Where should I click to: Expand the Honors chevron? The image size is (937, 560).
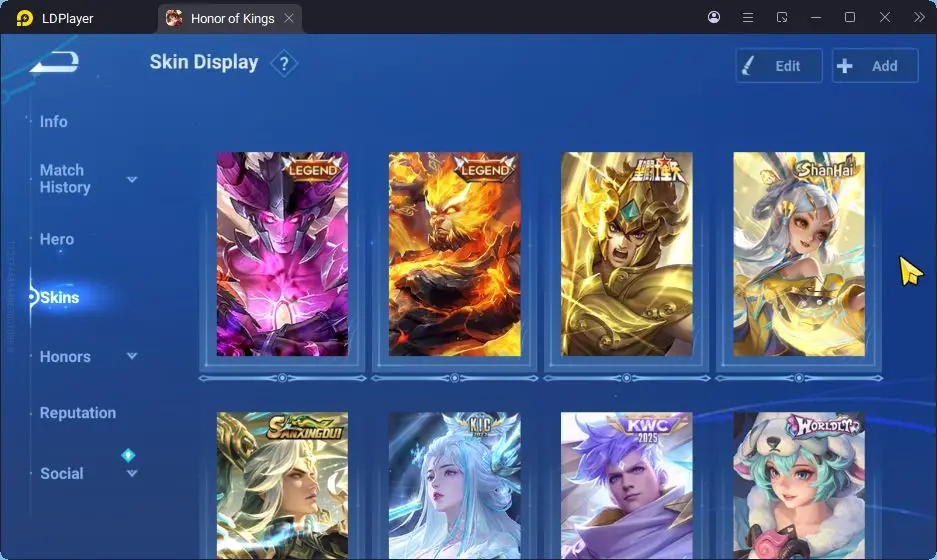[x=132, y=356]
